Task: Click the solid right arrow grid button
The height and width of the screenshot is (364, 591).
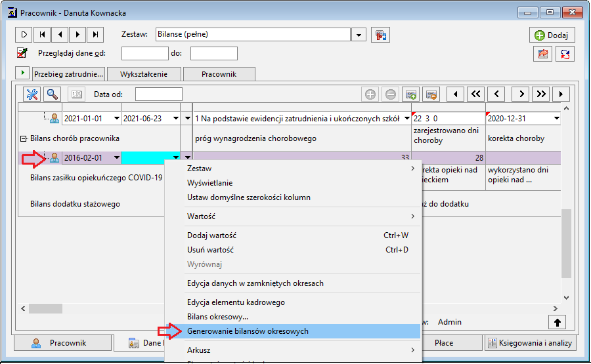Action: 561,94
